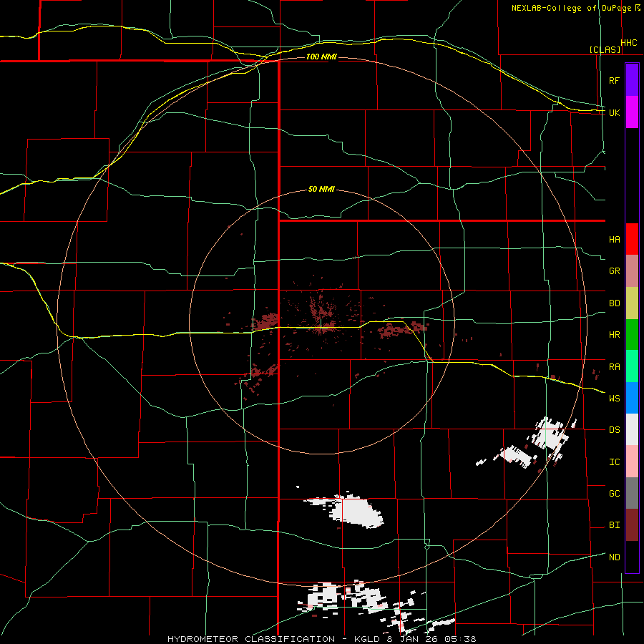
Task: Click the BI legend label
Action: pos(614,525)
